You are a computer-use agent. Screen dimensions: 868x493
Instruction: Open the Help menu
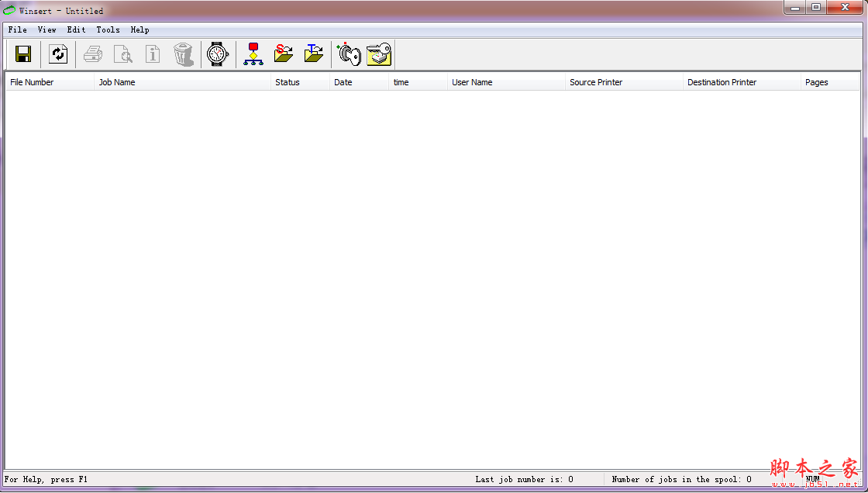(x=139, y=29)
